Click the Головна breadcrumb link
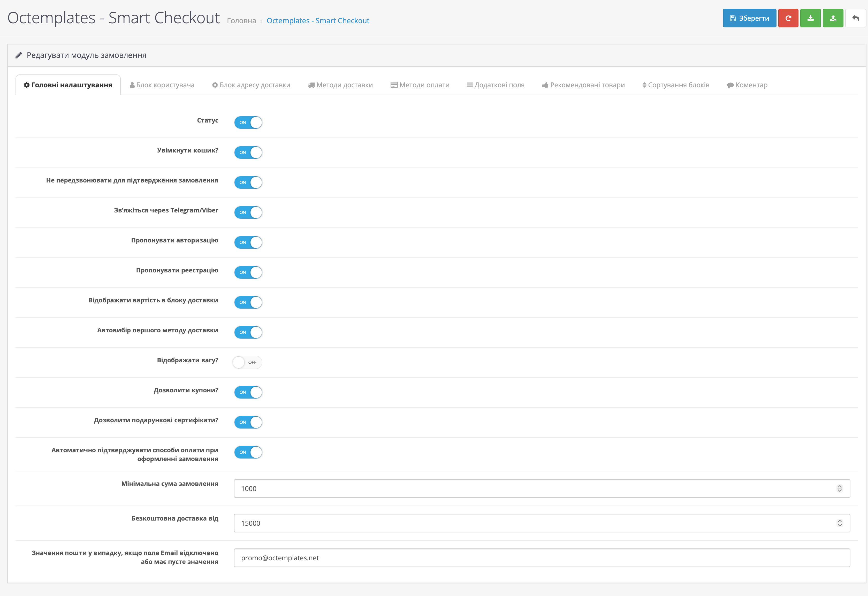 click(241, 20)
